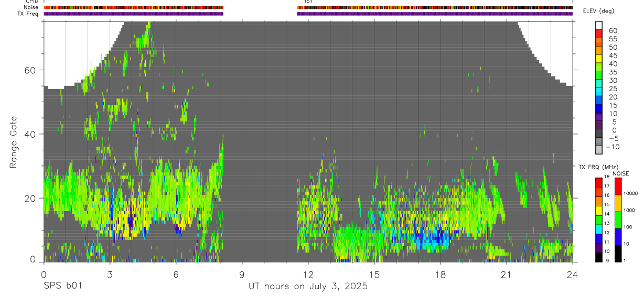This screenshot has height=297, width=644.
Task: Click the purple TX Freq strip after hour 12
Action: point(435,14)
